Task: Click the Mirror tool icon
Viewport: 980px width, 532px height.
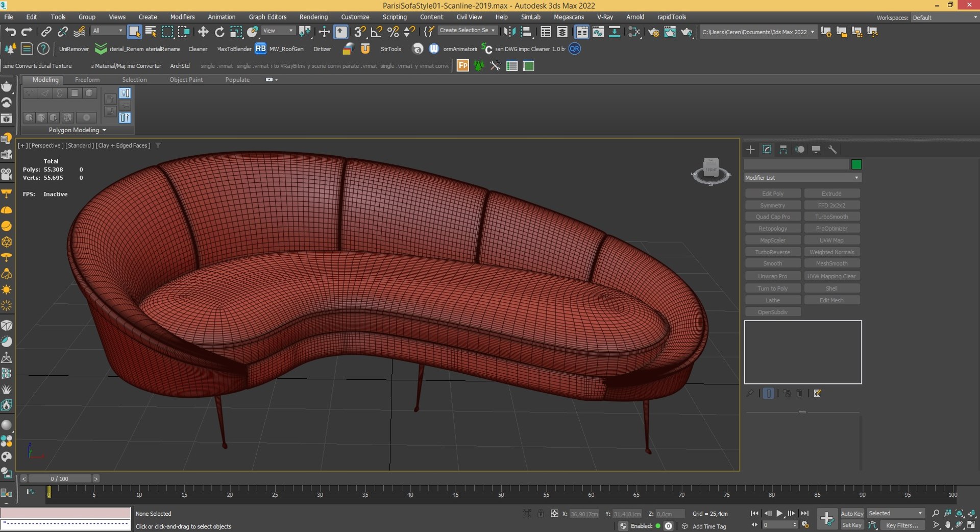Action: tap(509, 32)
